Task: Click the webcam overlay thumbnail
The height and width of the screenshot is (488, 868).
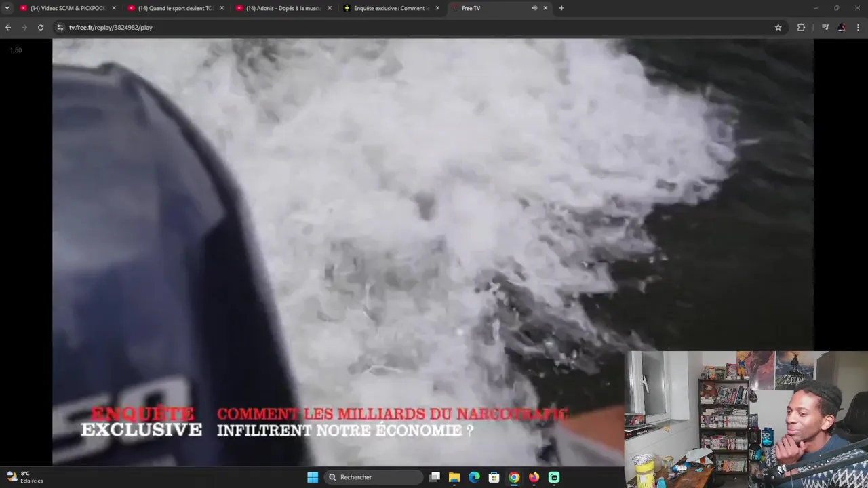Action: click(746, 420)
